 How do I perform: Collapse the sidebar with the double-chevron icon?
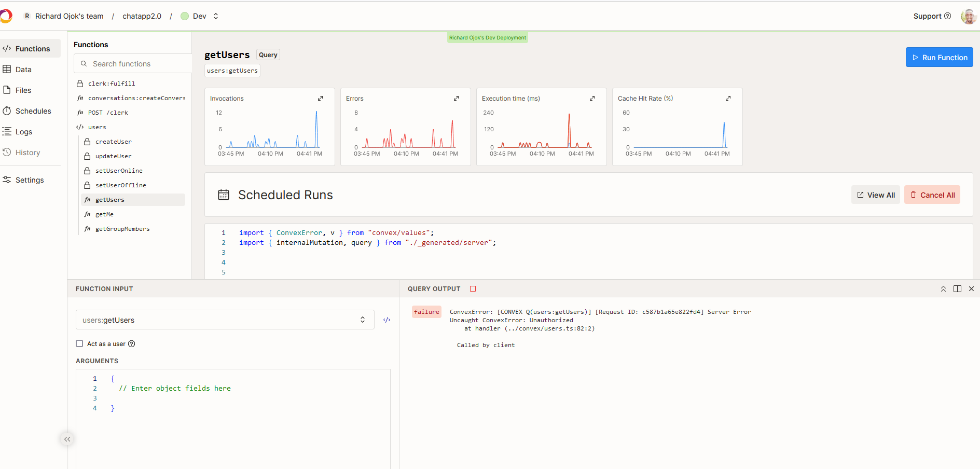(x=67, y=439)
